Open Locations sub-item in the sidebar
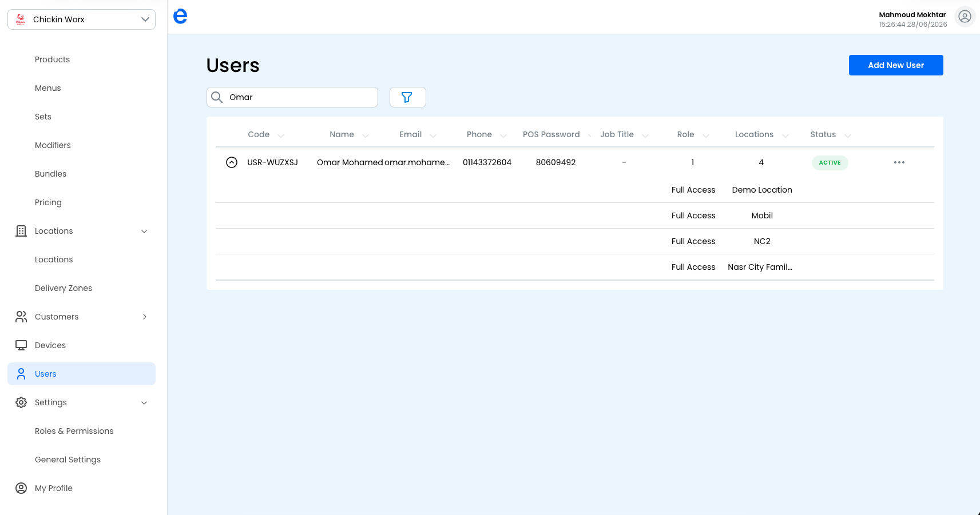This screenshot has width=980, height=515. click(54, 260)
